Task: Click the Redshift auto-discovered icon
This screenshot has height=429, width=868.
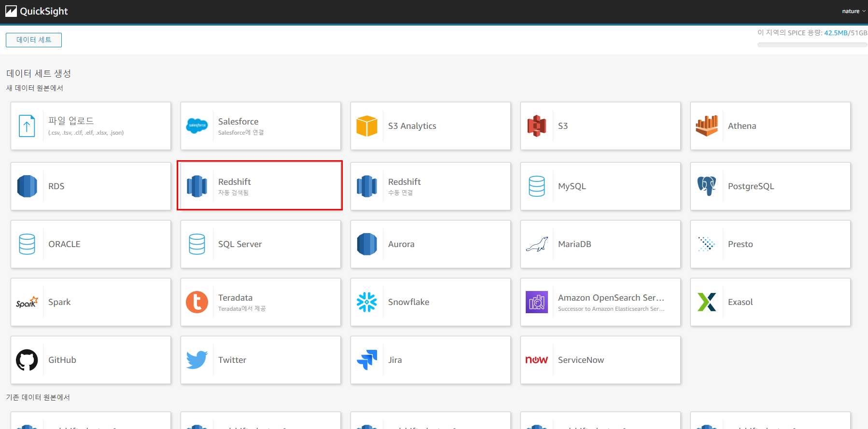Action: click(x=197, y=186)
